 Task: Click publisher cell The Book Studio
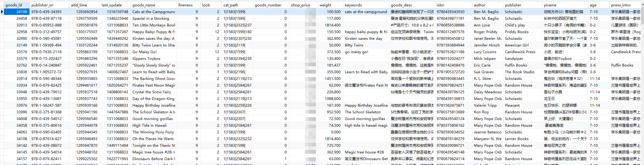point(523,72)
